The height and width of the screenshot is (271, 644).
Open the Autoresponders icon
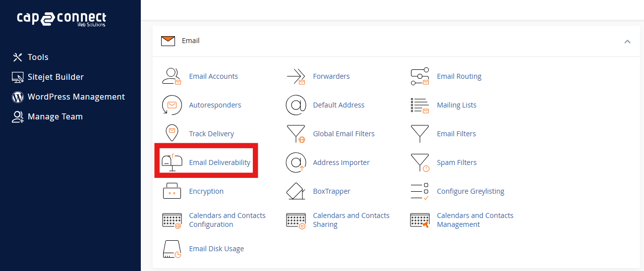[172, 105]
